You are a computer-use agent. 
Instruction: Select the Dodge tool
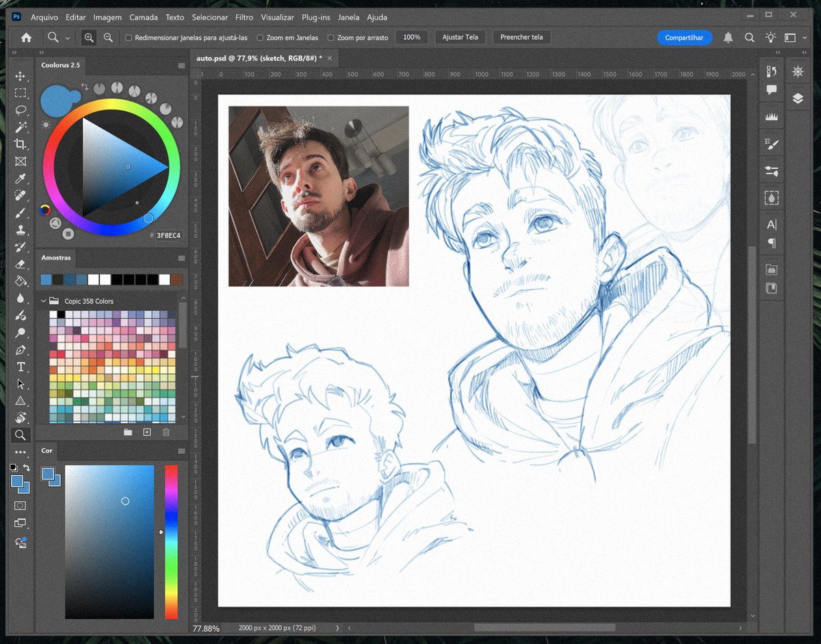21,333
